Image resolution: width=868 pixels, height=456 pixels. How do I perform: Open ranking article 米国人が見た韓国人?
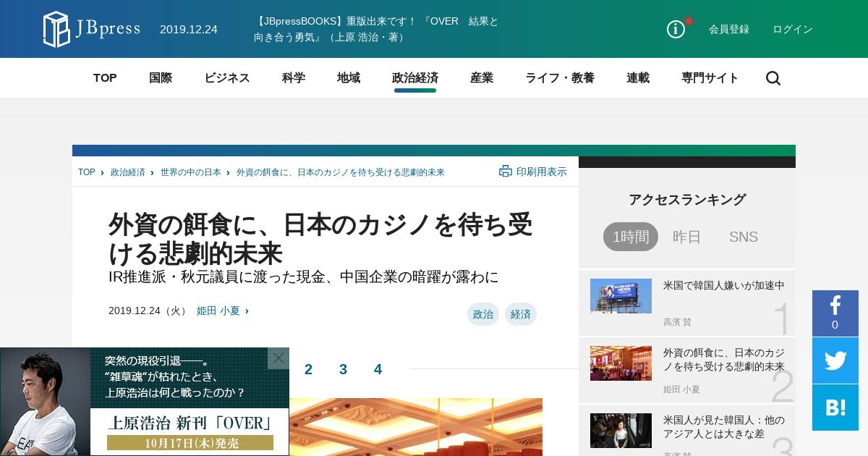coord(724,427)
